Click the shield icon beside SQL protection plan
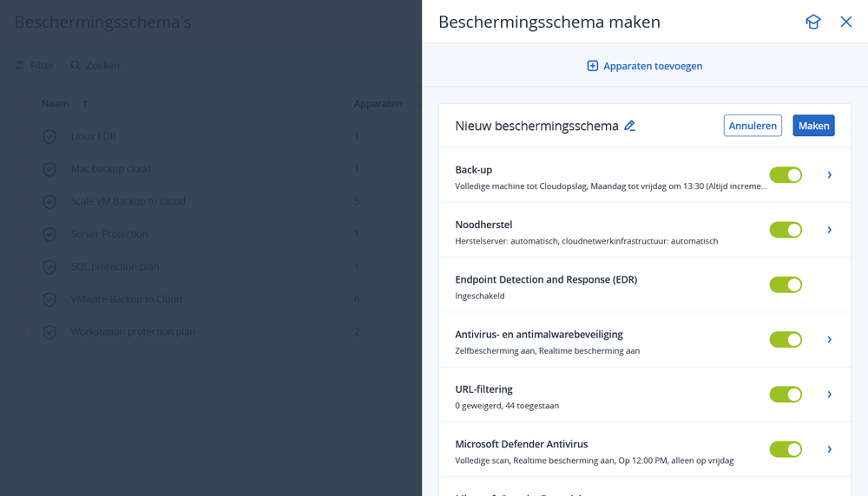 [x=49, y=266]
